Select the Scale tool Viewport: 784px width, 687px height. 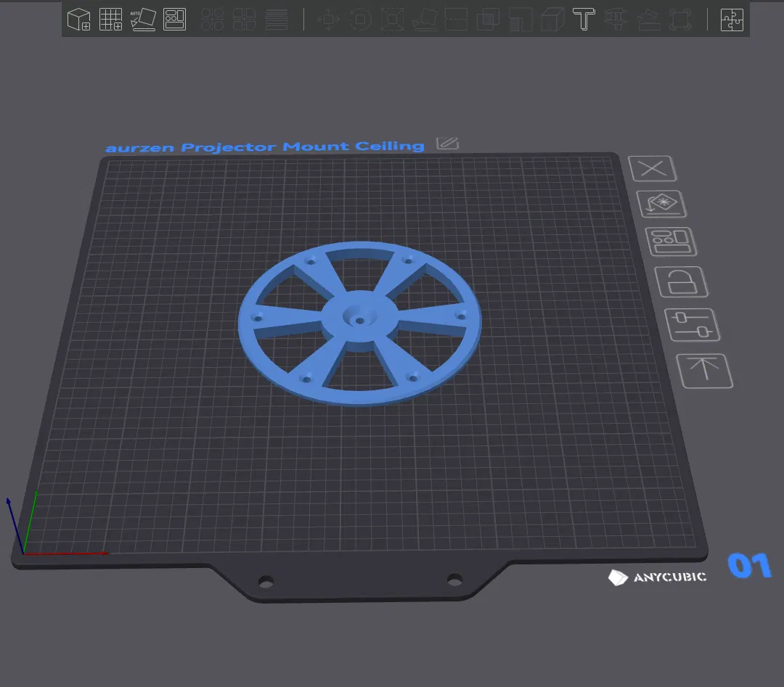pyautogui.click(x=392, y=20)
